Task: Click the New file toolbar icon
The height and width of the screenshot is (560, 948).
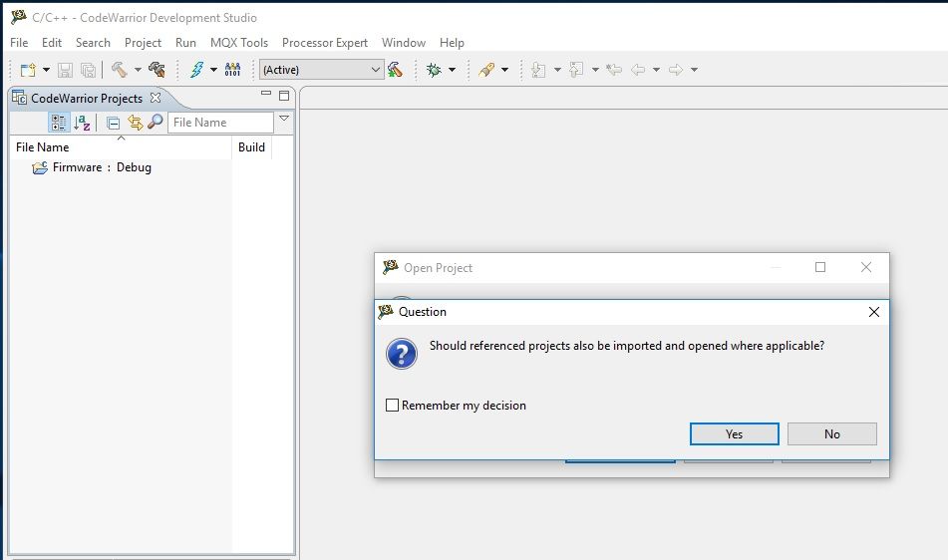Action: pyautogui.click(x=28, y=70)
